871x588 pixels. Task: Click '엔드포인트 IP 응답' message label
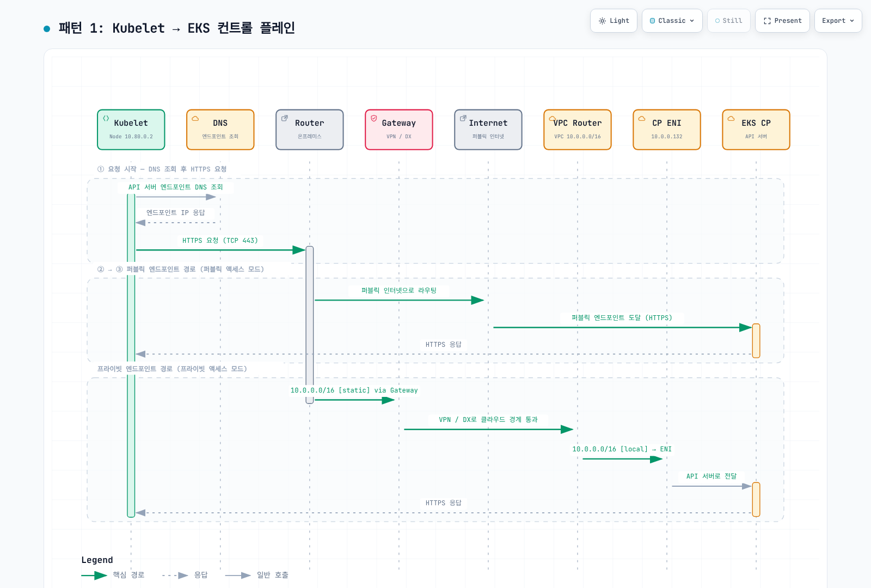176,212
